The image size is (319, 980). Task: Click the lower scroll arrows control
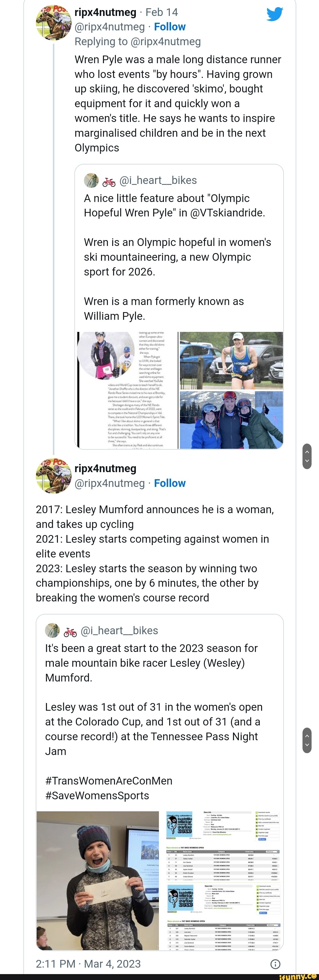307,740
